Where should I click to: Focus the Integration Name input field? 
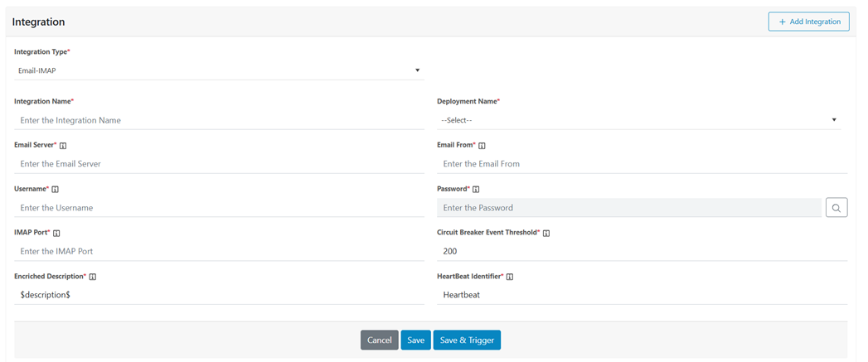coord(219,121)
